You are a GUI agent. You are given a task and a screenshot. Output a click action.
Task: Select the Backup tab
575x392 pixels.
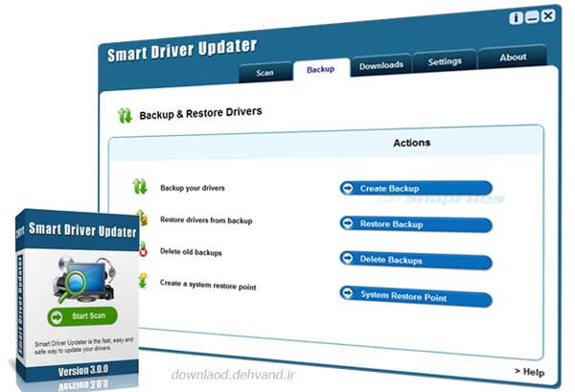(321, 69)
